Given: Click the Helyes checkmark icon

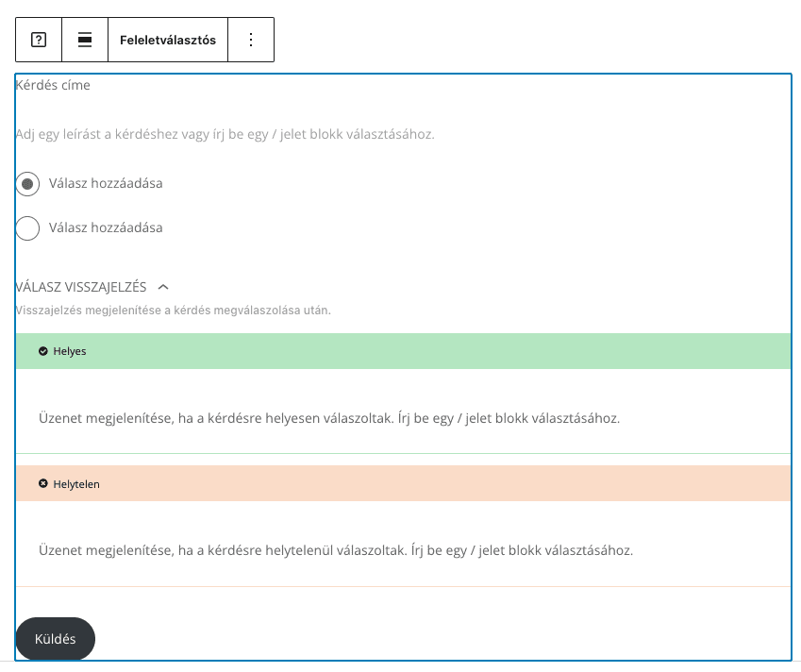Looking at the screenshot, I should [43, 351].
